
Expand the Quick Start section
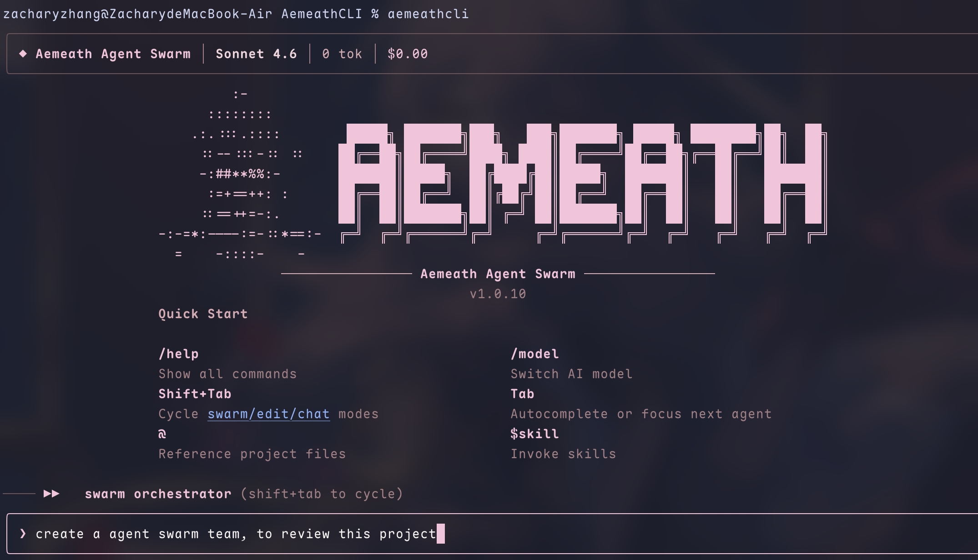pyautogui.click(x=203, y=314)
